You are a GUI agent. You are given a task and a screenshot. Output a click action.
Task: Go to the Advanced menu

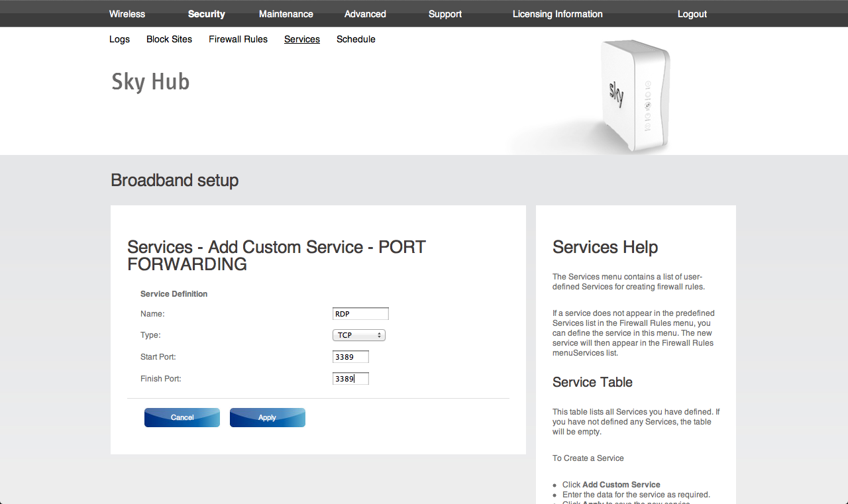point(365,14)
